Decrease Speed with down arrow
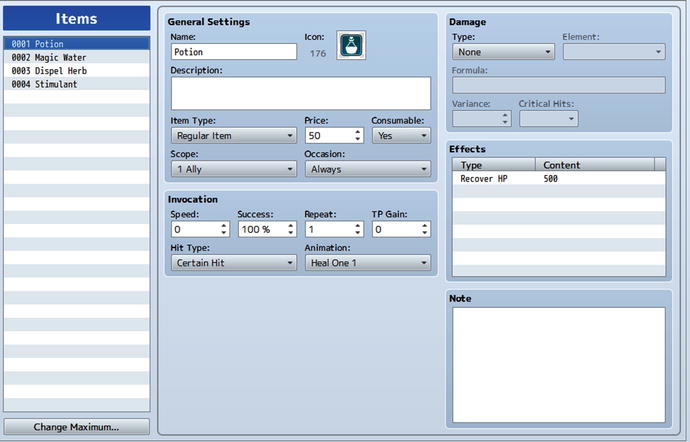Viewport: 690px width, 442px height. tap(224, 233)
